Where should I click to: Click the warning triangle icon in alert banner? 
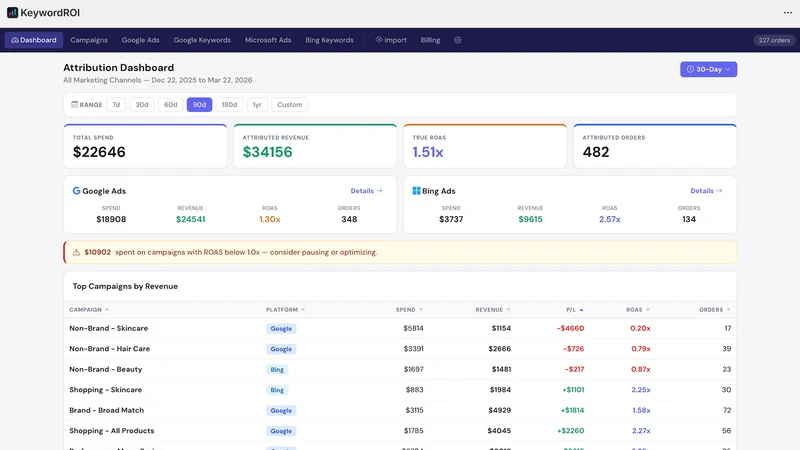(76, 252)
